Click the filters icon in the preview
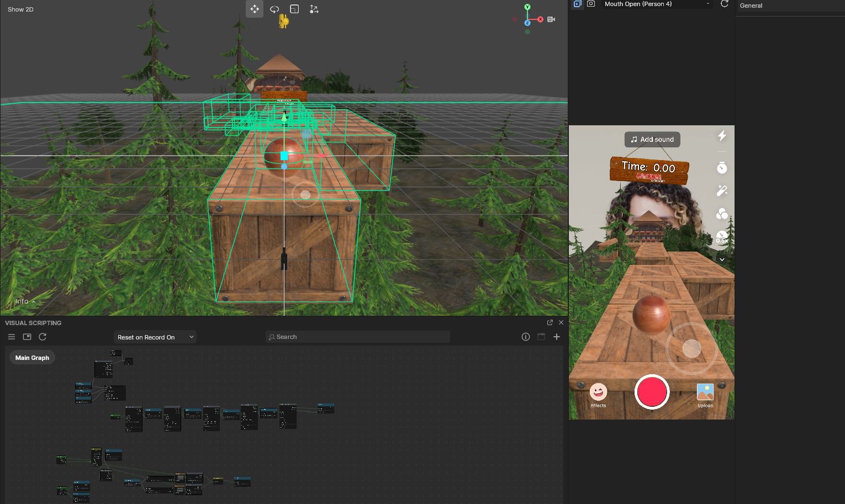Screen dimensions: 845x504 [722, 214]
